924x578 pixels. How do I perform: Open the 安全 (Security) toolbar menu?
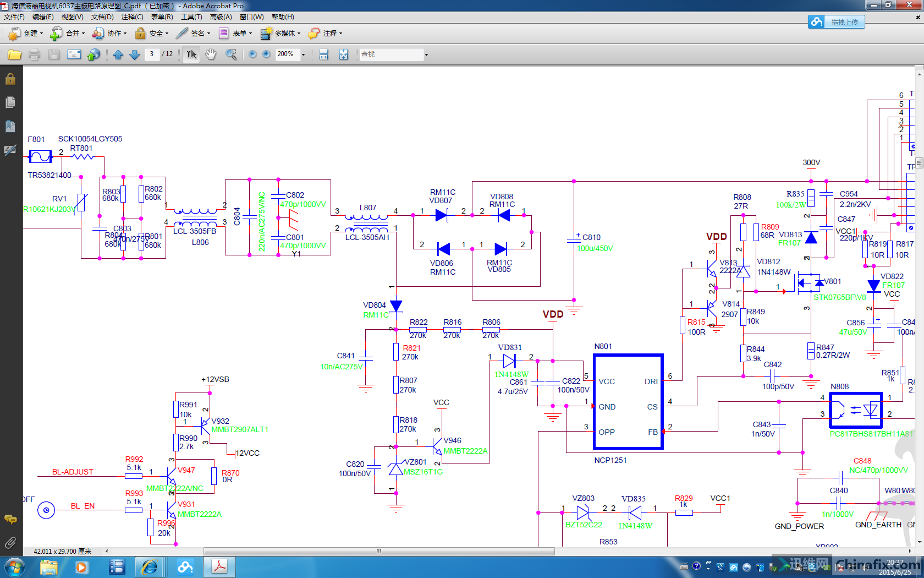click(151, 34)
